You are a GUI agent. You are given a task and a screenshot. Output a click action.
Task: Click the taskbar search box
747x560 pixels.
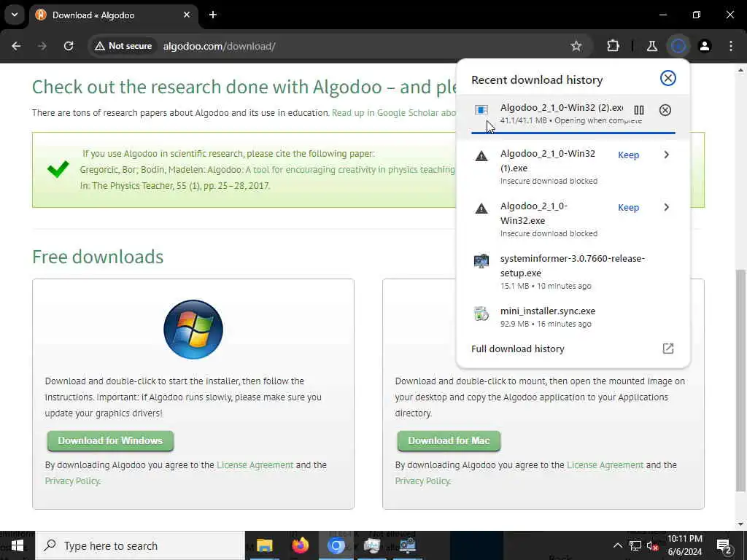(140, 545)
